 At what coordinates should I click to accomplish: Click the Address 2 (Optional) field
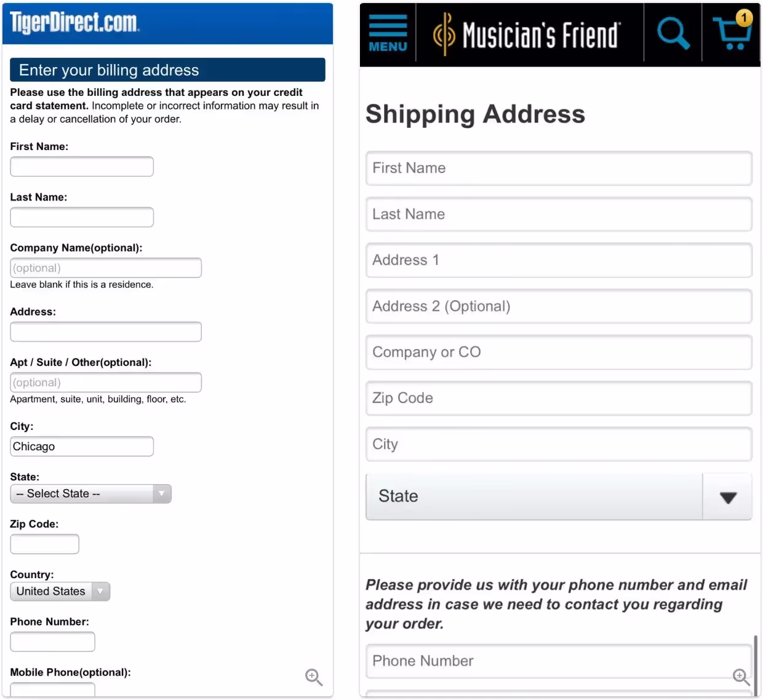tap(558, 306)
